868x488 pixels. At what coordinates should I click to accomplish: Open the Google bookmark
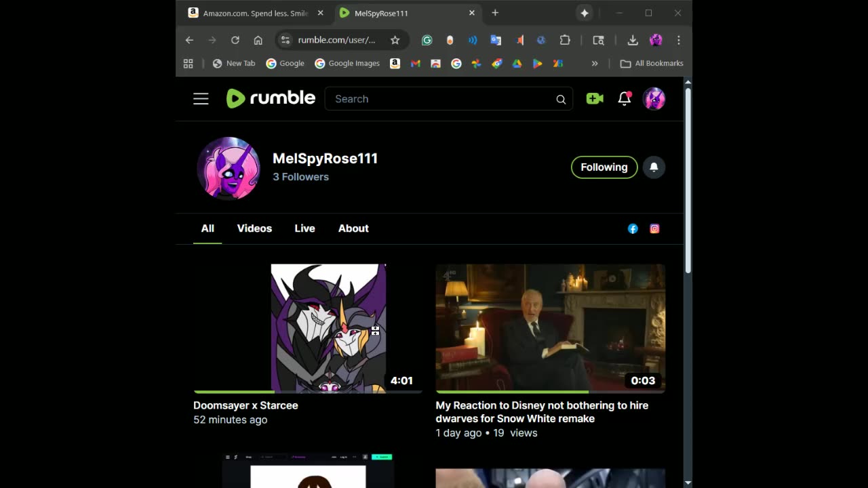click(285, 63)
